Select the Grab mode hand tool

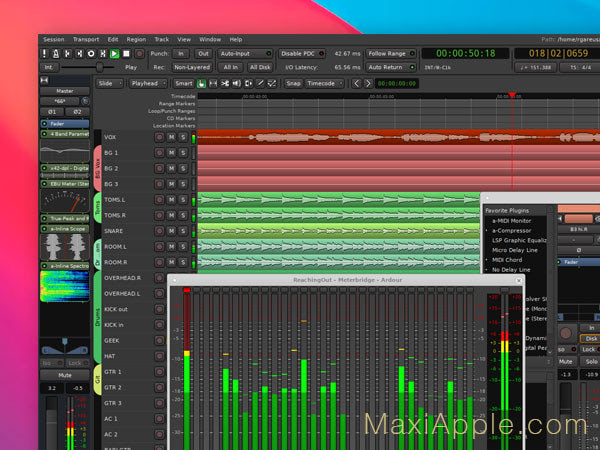[201, 83]
